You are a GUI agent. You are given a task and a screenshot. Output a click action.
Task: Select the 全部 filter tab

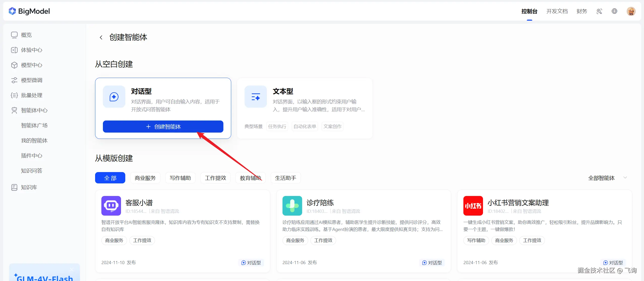click(x=110, y=178)
